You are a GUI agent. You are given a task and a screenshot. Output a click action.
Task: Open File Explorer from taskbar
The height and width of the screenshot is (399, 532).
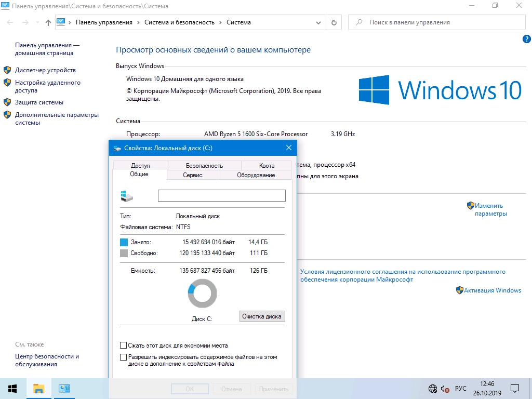tap(38, 389)
